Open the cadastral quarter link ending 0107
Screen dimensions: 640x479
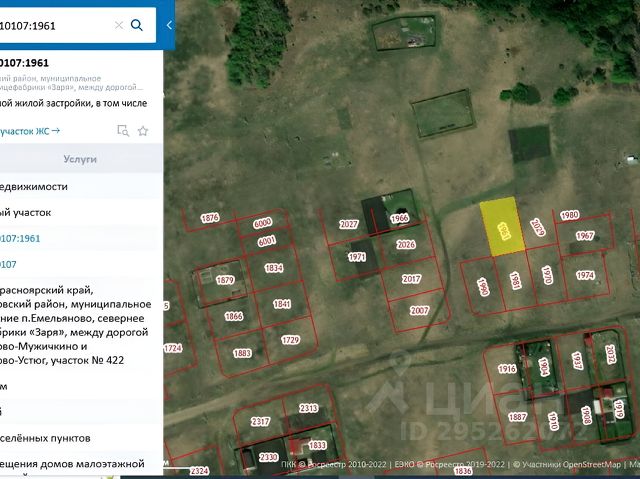point(8,265)
